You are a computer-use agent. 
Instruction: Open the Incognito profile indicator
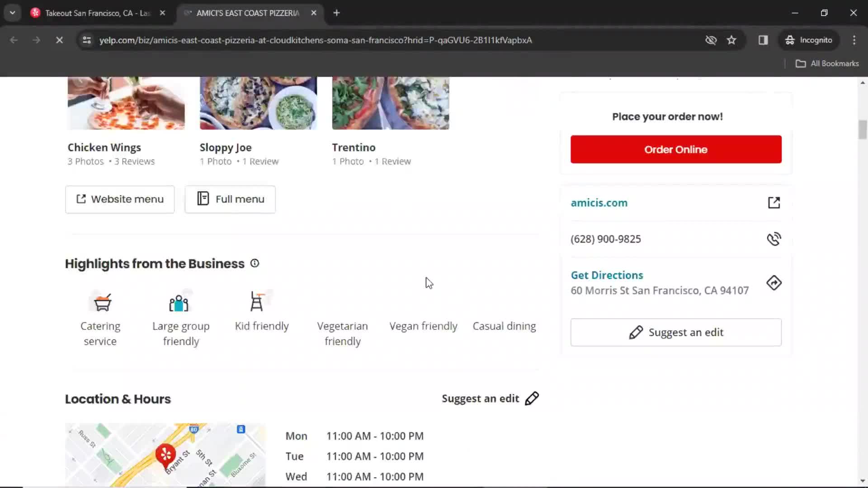[809, 40]
